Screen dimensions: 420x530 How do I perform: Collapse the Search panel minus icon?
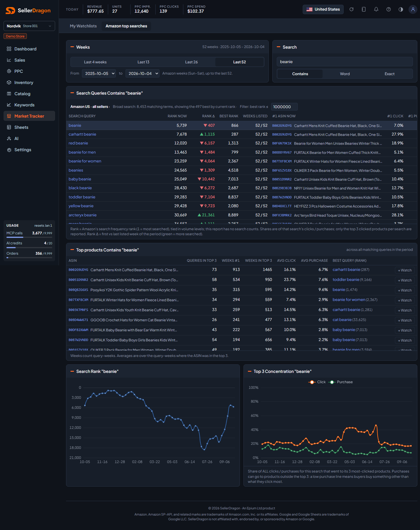coord(279,47)
